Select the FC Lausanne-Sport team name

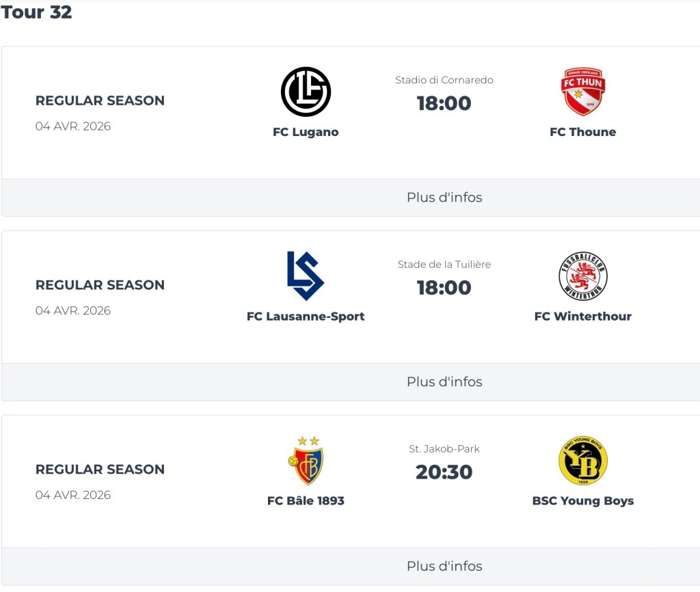306,317
